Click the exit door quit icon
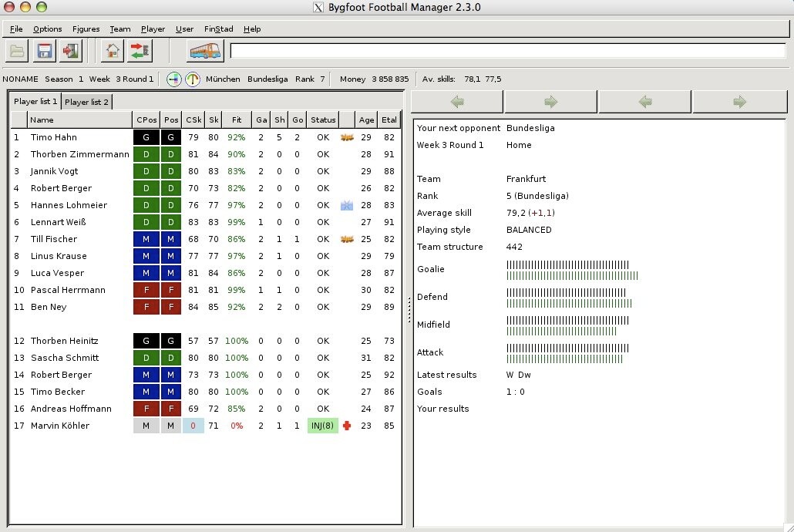The width and height of the screenshot is (794, 532). click(x=71, y=51)
